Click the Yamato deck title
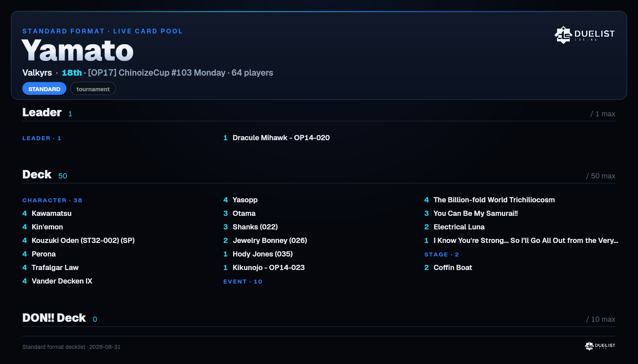Viewport: 638px width, 364px height. pos(78,51)
